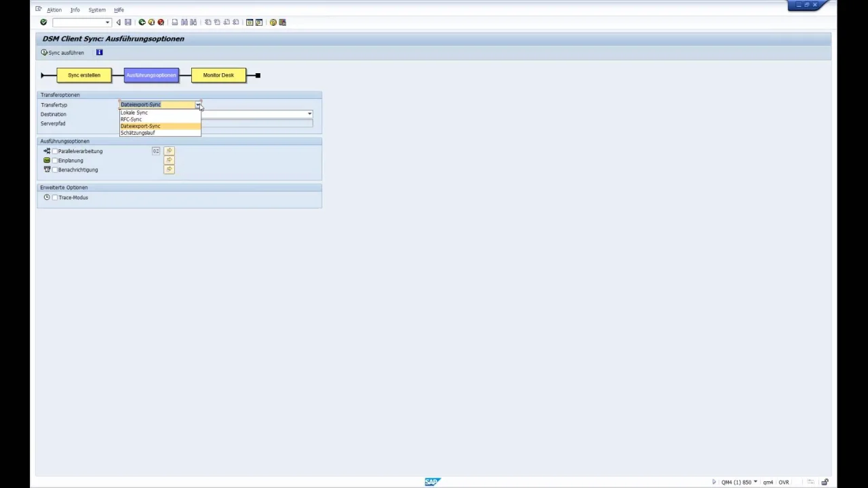Image resolution: width=868 pixels, height=488 pixels.
Task: Click the green Einplanung icon
Action: [x=47, y=161]
